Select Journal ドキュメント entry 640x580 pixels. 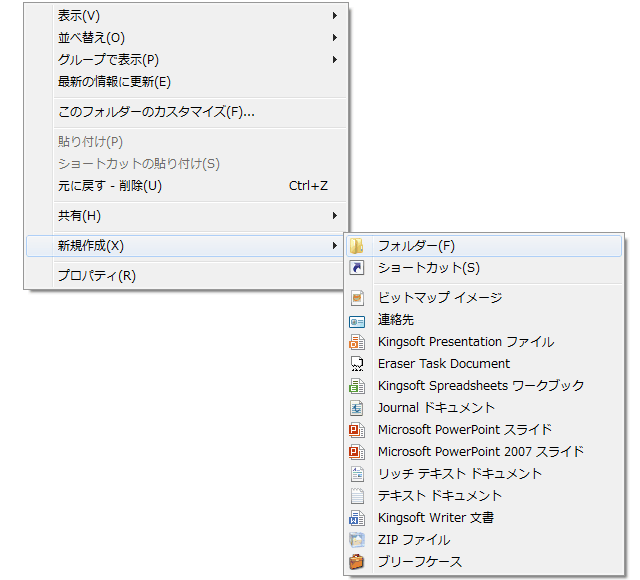[x=436, y=408]
